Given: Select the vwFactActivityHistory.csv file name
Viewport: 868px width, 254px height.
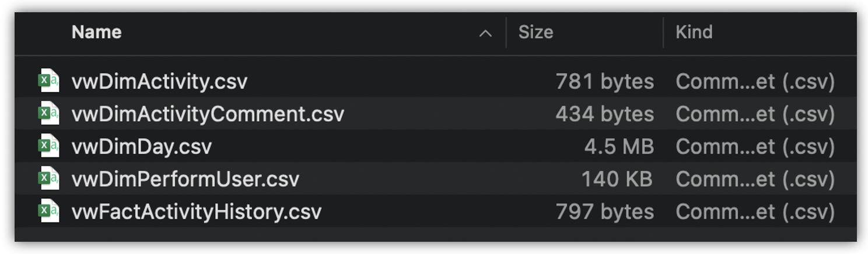Looking at the screenshot, I should click(197, 212).
